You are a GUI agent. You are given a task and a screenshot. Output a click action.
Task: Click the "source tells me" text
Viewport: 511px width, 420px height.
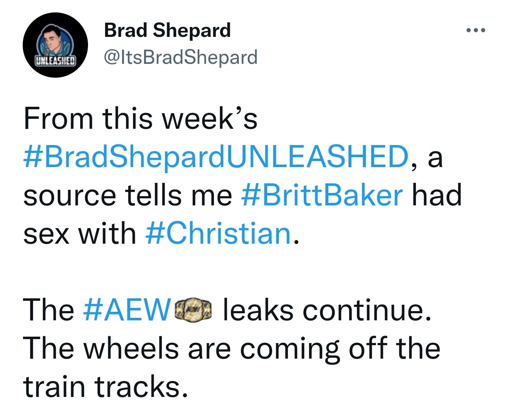tap(127, 195)
